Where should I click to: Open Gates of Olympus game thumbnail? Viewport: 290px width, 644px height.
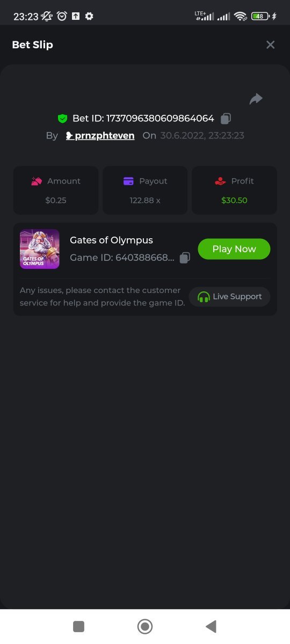point(40,249)
